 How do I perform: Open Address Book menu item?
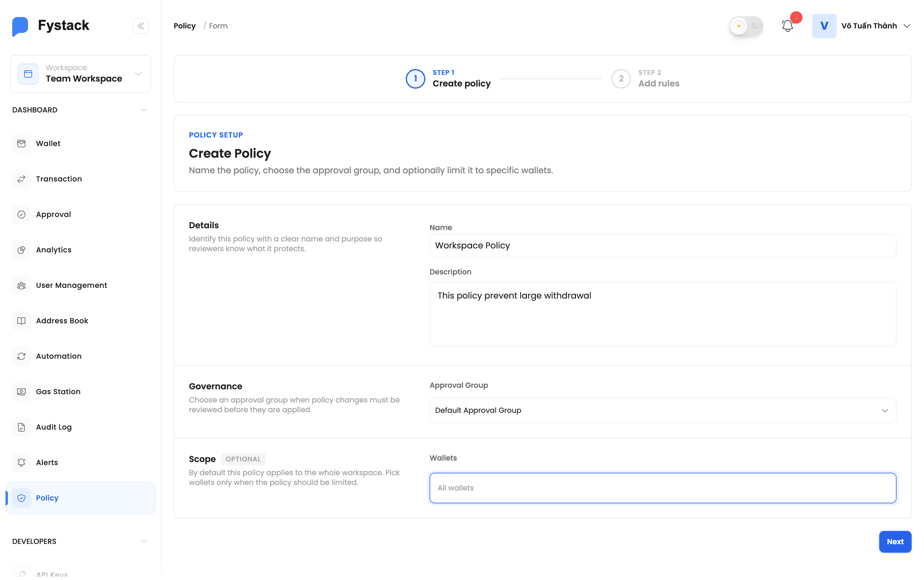pos(81,321)
